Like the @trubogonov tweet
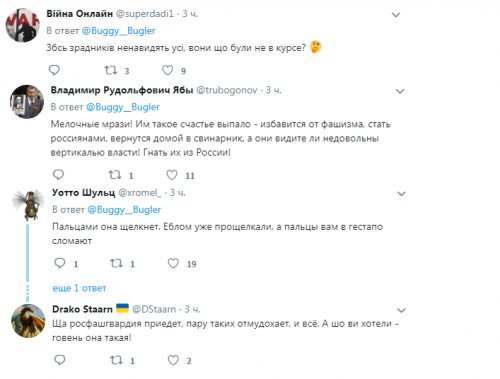Image resolution: width=500 pixels, height=379 pixels. (x=172, y=175)
